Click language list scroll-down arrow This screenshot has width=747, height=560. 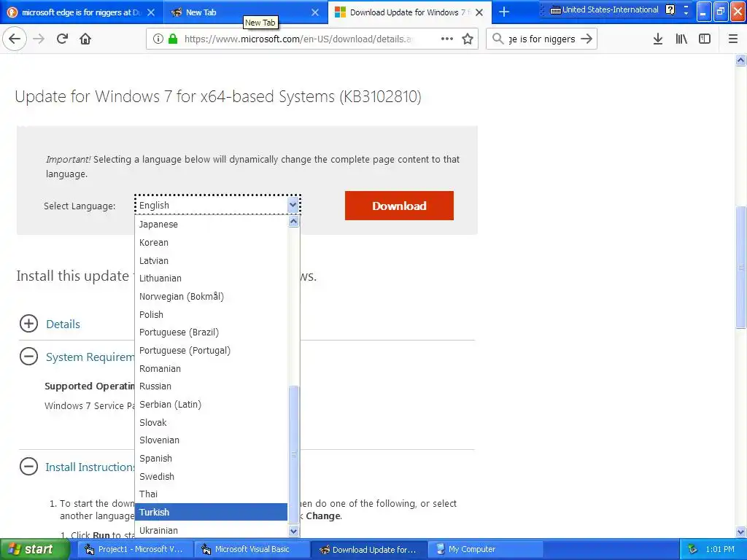coord(294,531)
